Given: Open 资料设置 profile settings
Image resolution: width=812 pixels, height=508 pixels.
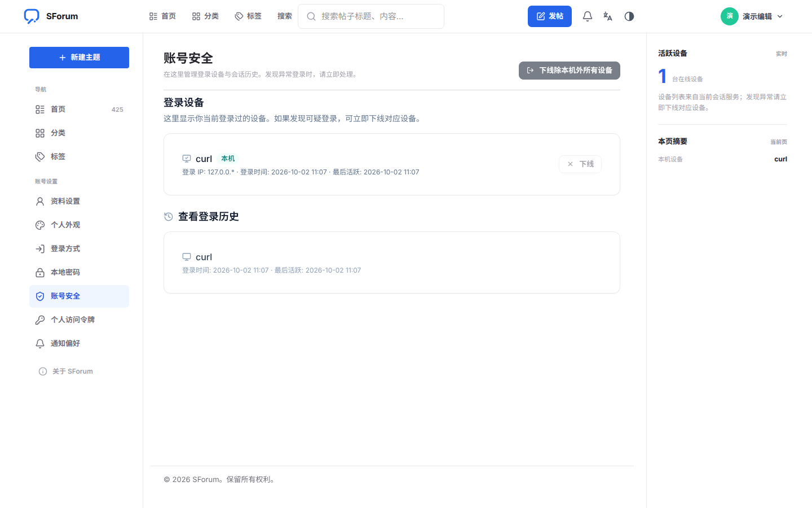Looking at the screenshot, I should (x=79, y=202).
